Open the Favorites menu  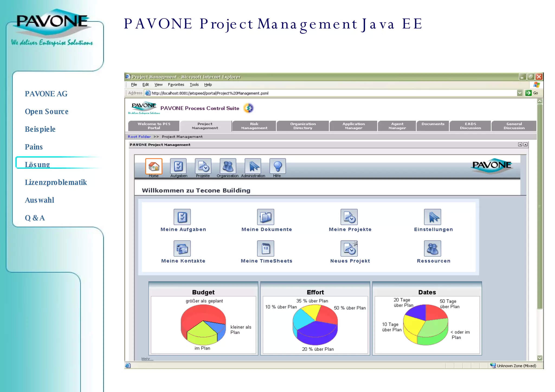click(176, 85)
